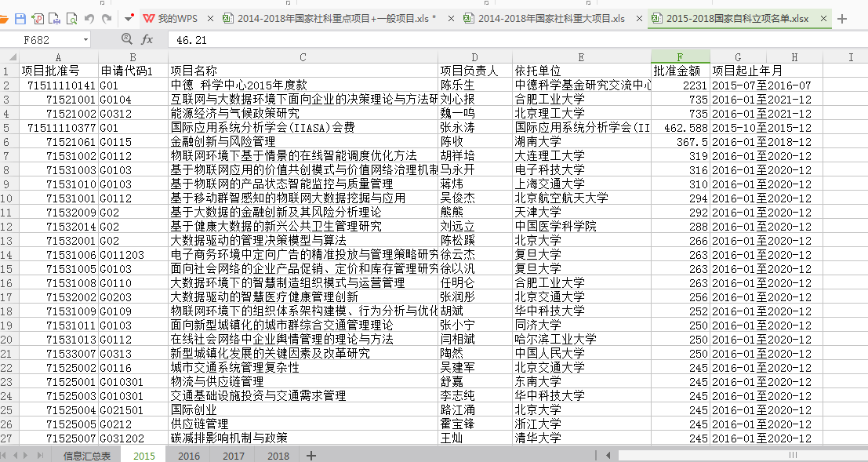Click the WPS logo on 我的WPS tab
Image resolution: width=868 pixels, height=462 pixels.
148,19
